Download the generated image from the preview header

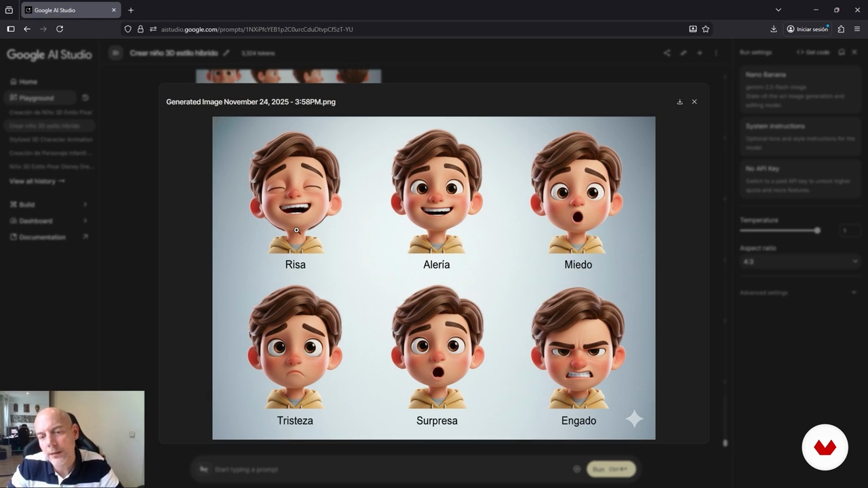[679, 102]
